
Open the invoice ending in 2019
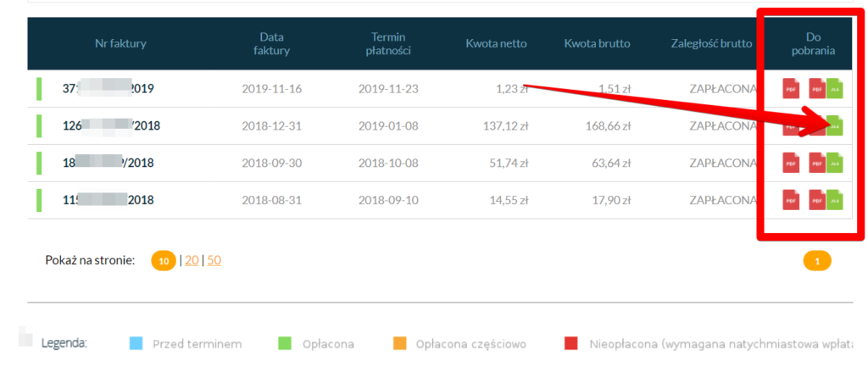108,88
